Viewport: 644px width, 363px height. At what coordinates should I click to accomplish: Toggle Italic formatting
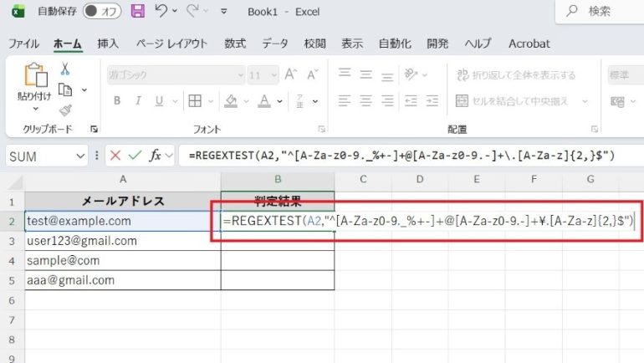138,100
